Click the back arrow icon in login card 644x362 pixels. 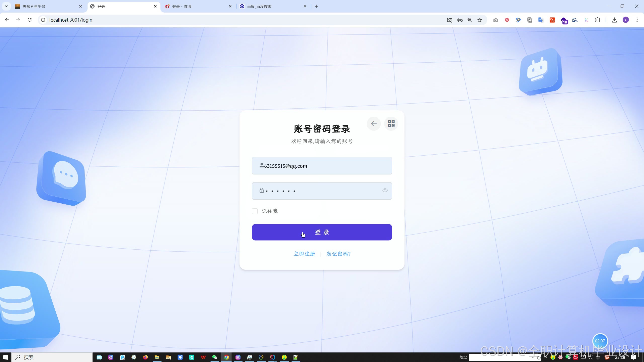374,124
